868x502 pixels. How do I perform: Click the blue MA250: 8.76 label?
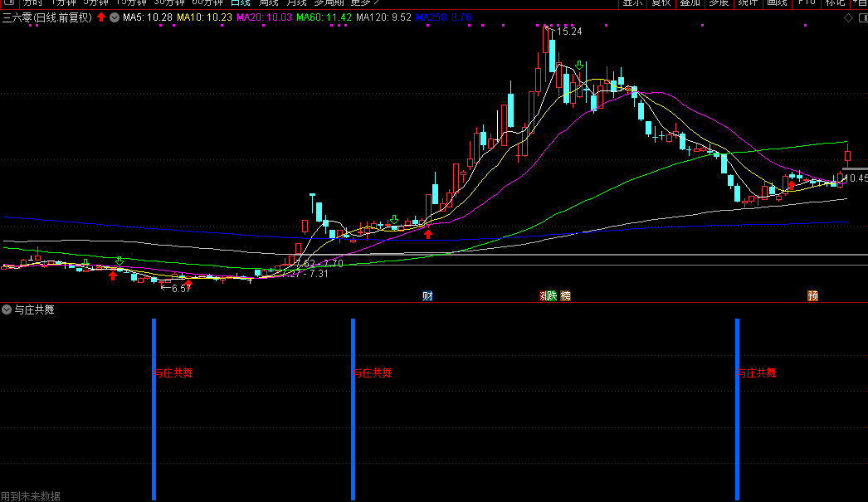click(x=443, y=17)
